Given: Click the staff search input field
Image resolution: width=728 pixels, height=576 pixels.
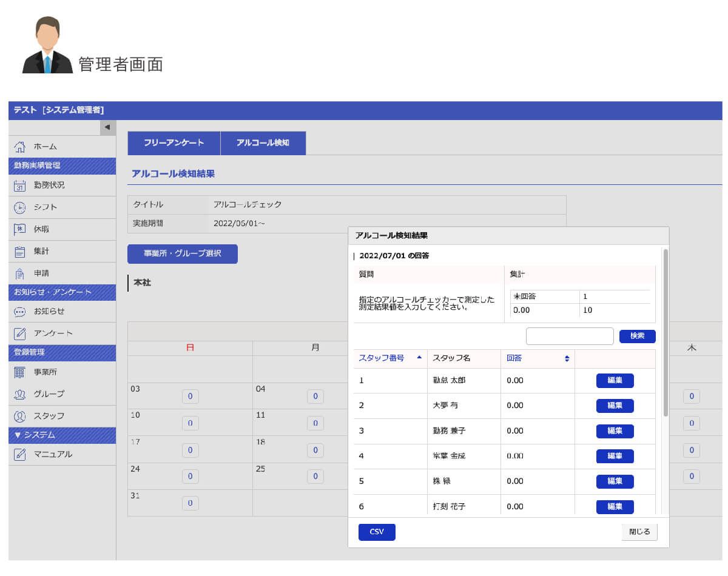Looking at the screenshot, I should (570, 336).
